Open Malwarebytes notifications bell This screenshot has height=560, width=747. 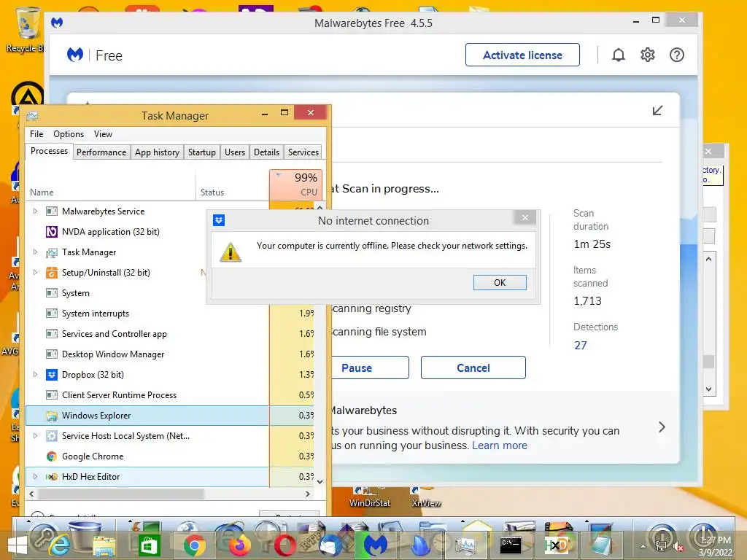(x=618, y=55)
